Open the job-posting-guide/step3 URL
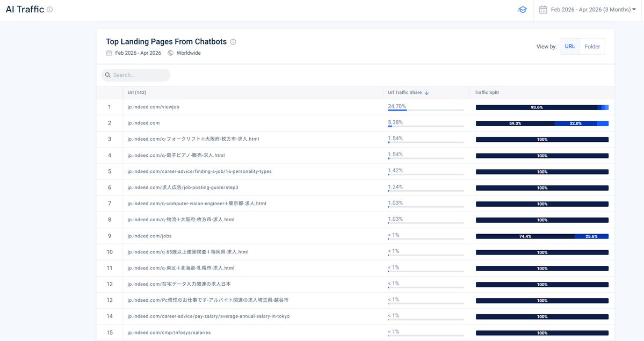Viewport: 644px width, 341px height. pyautogui.click(x=183, y=187)
